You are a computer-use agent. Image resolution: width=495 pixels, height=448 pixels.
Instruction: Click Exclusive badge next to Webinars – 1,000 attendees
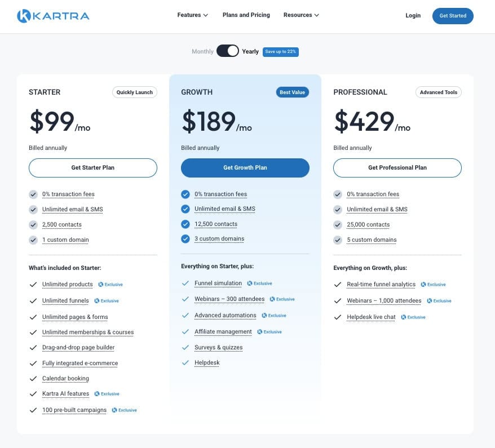(439, 301)
